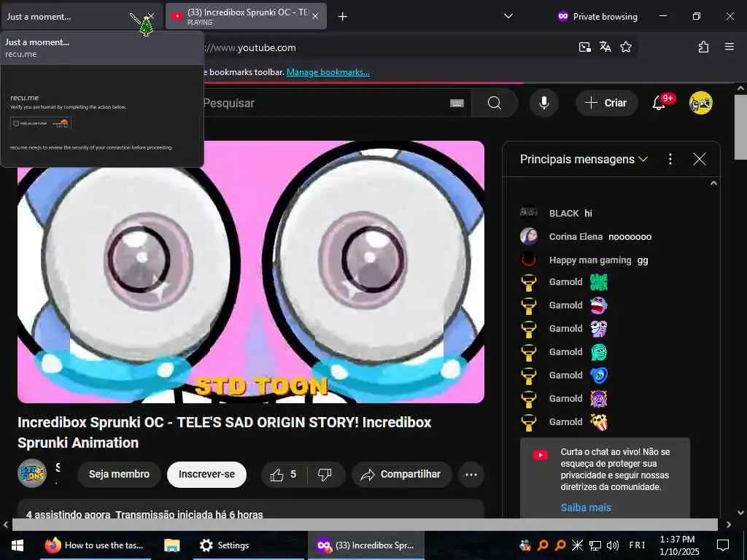Close the live chat panel

tap(700, 159)
